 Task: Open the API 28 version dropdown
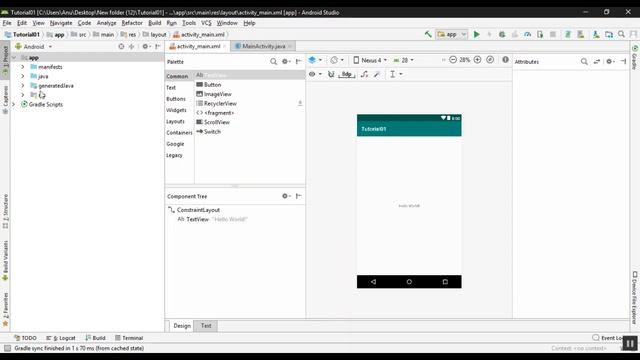(404, 60)
